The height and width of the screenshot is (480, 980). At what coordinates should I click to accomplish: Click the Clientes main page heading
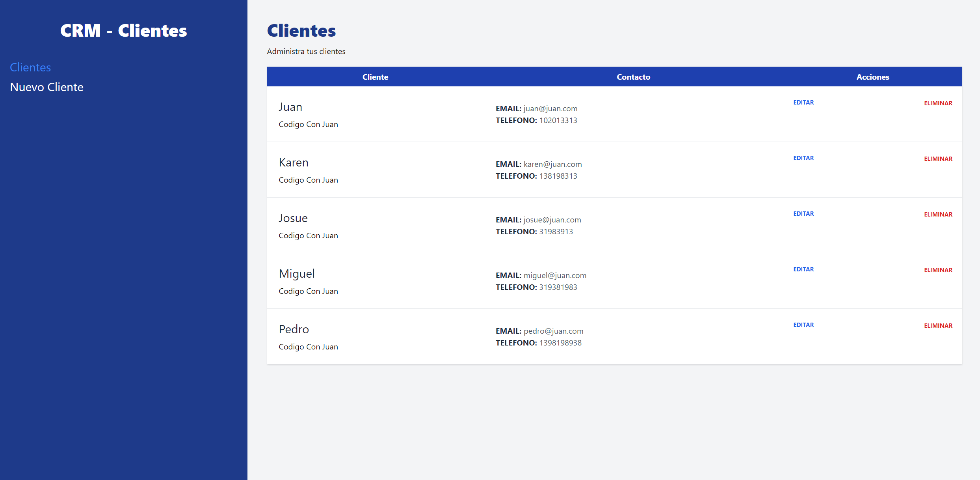301,31
